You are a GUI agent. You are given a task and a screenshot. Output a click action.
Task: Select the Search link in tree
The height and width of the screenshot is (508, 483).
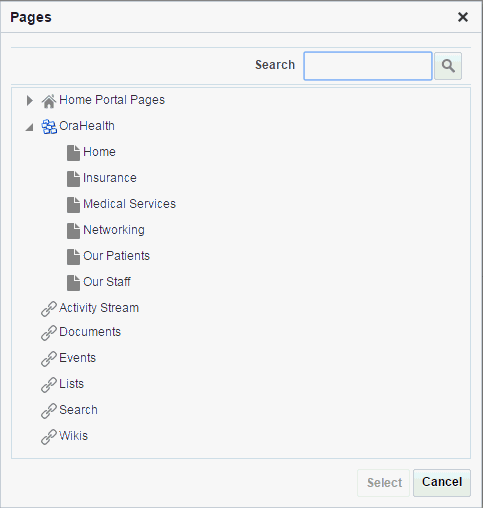[78, 410]
